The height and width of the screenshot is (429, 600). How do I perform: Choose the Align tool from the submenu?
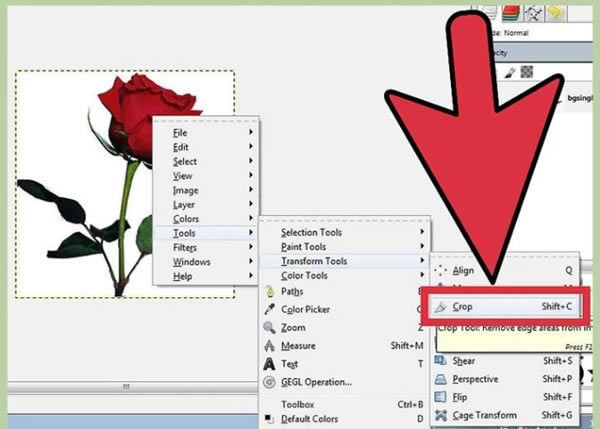[505, 271]
